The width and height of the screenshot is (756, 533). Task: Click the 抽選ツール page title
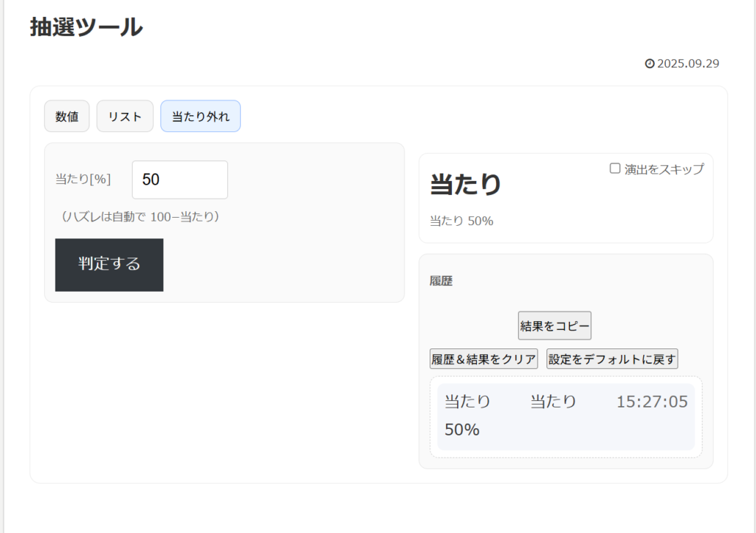click(86, 27)
